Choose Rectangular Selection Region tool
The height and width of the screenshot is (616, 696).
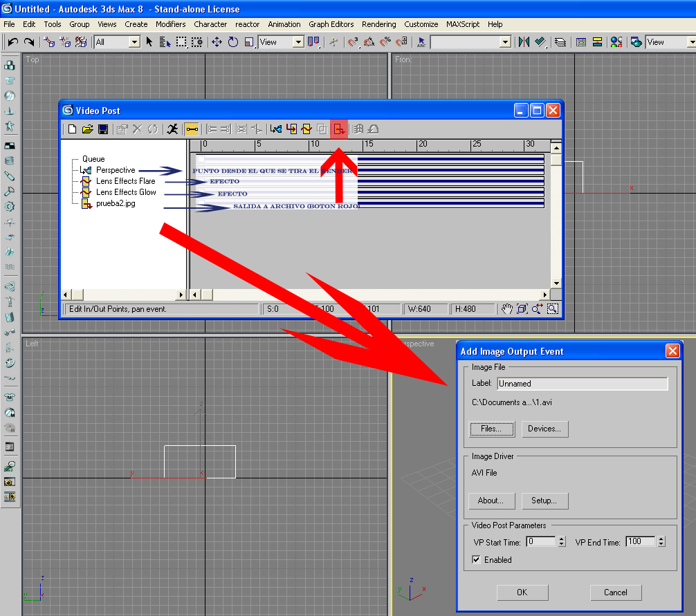click(x=181, y=42)
